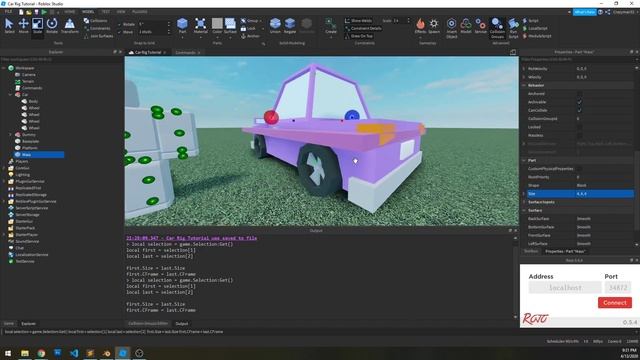This screenshot has height=360, width=640.
Task: Switch to the VIEW ribbon tab
Action: pyautogui.click(x=121, y=12)
